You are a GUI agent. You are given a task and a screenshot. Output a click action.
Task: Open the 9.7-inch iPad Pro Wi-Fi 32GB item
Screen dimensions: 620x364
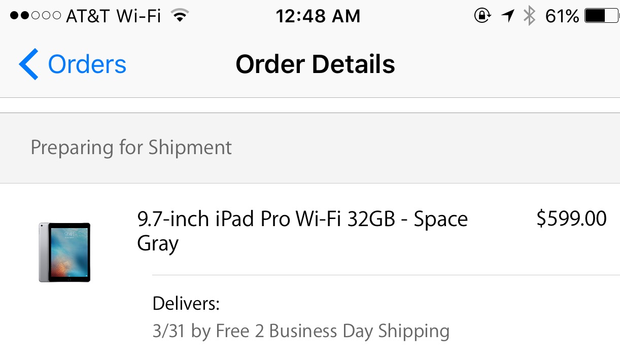(x=274, y=219)
